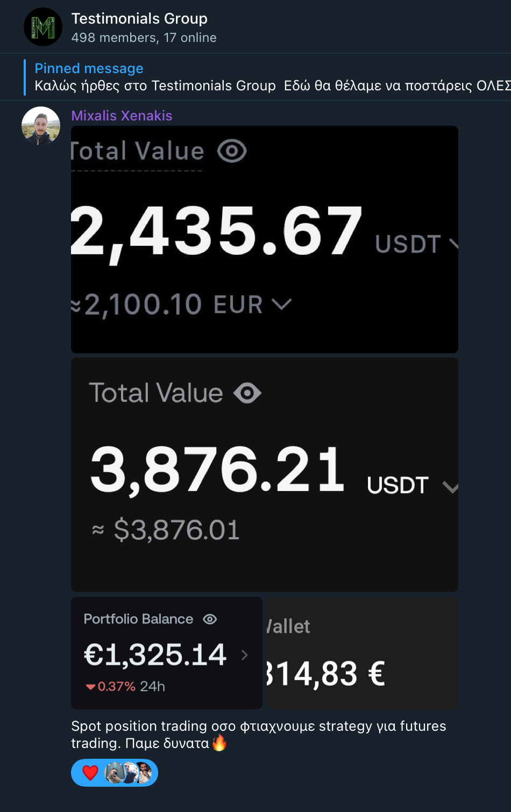Click the fire emoji after the message
Viewport: 511px width, 812px height.
click(x=219, y=743)
